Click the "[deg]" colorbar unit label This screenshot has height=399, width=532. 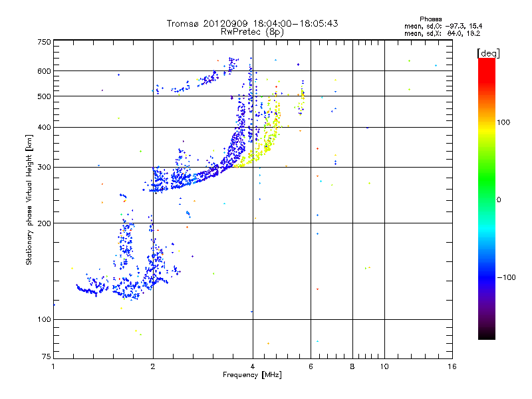point(488,53)
